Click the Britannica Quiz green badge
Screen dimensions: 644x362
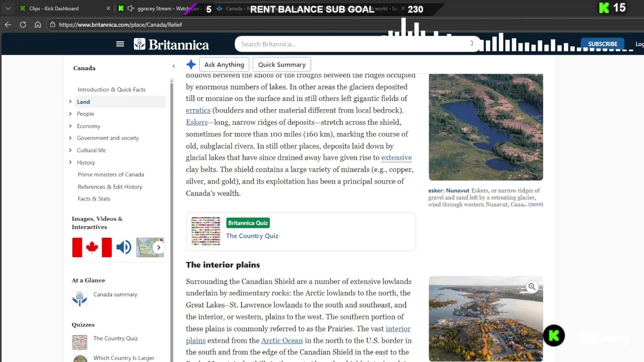pyautogui.click(x=248, y=223)
